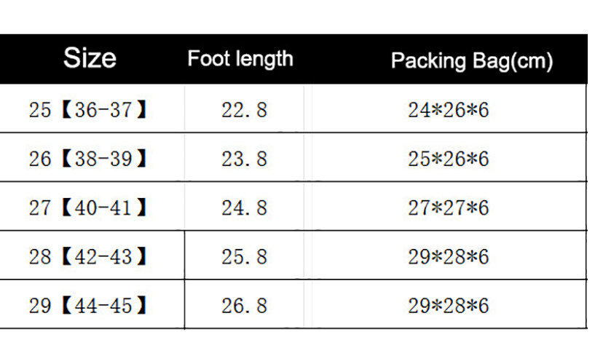Click the 23.8 foot length value
The width and height of the screenshot is (595, 364).
tap(244, 159)
